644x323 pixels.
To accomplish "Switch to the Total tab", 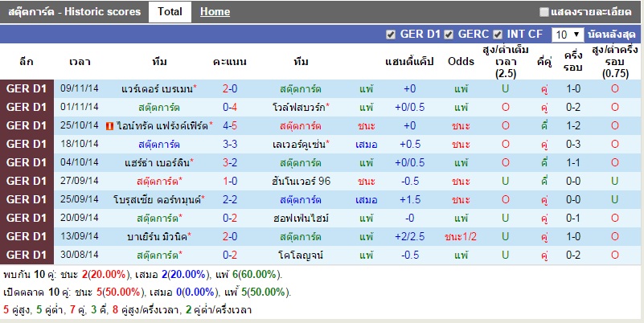I will click(170, 12).
